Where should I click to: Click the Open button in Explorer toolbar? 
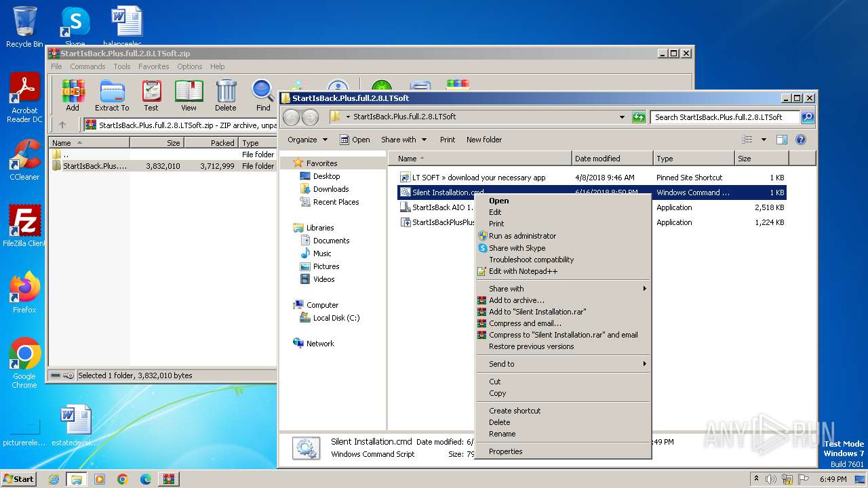click(355, 140)
